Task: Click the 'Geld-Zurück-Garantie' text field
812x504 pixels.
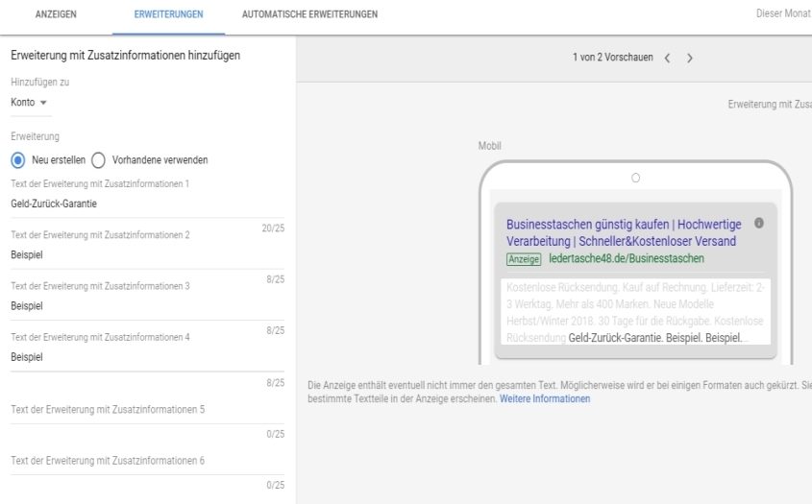Action: pos(144,204)
